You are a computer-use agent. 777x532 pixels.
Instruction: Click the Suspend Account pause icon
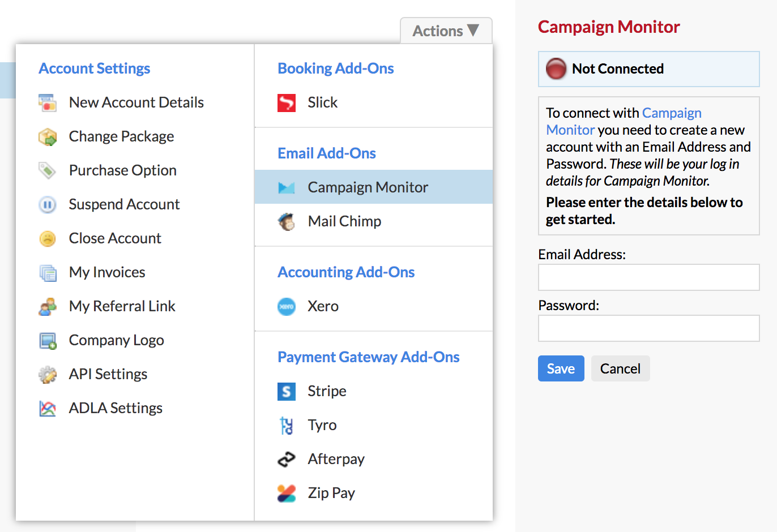[x=48, y=204]
